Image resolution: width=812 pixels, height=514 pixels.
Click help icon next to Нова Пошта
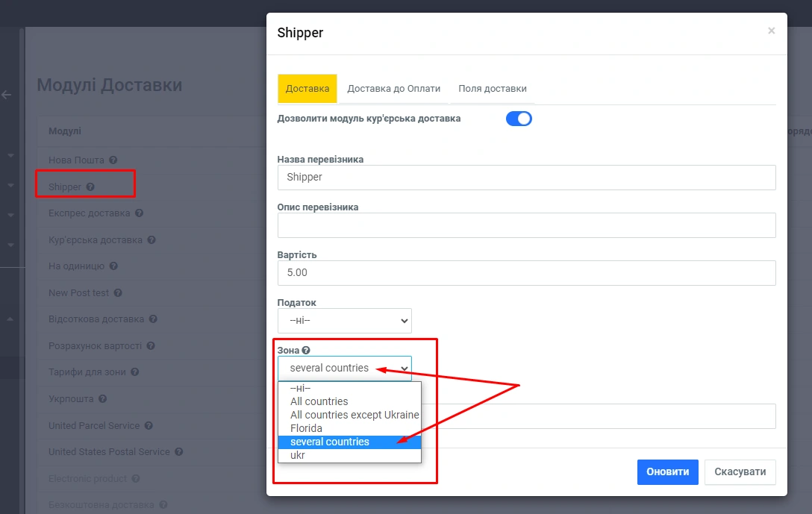pos(113,160)
